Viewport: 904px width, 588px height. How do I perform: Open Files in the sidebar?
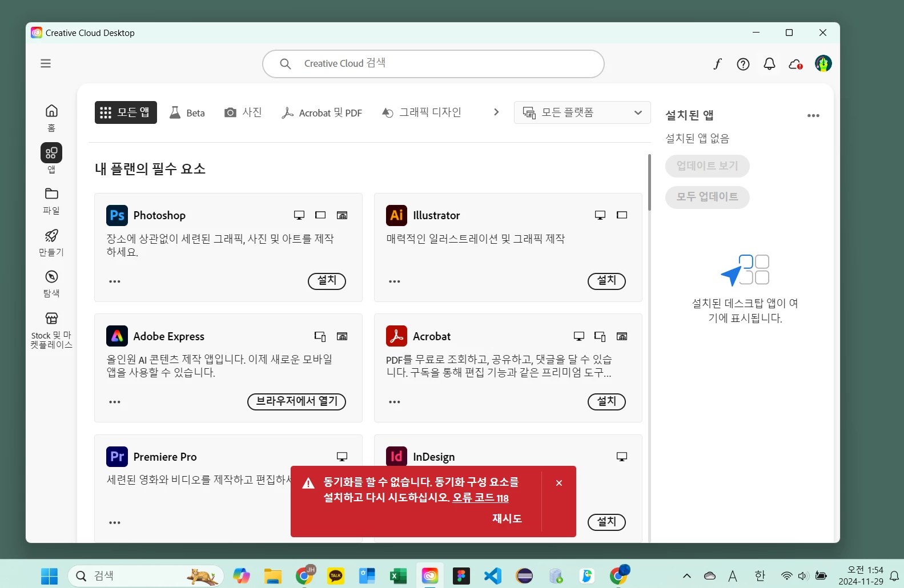click(51, 200)
